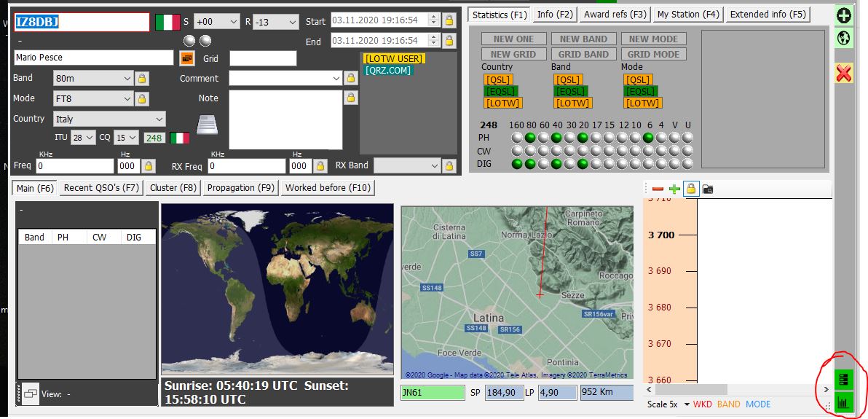Click the printer label icon beside Note
This screenshot has width=868, height=419.
click(x=207, y=124)
